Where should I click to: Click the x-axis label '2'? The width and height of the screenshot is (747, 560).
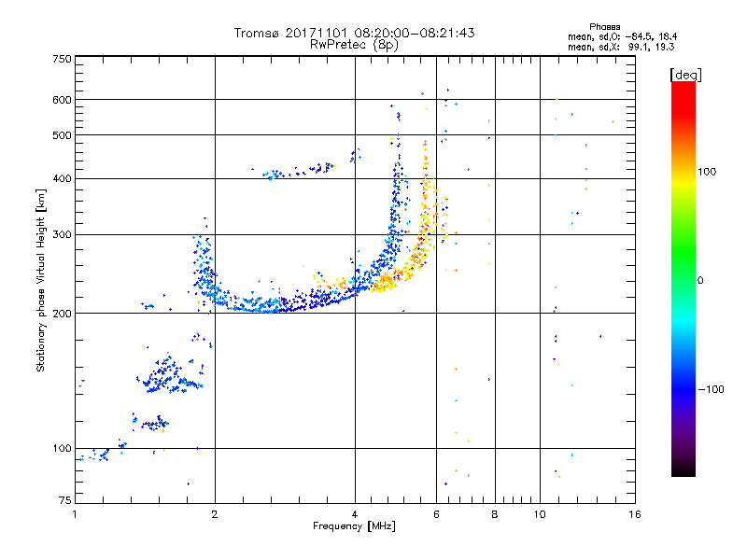point(215,514)
